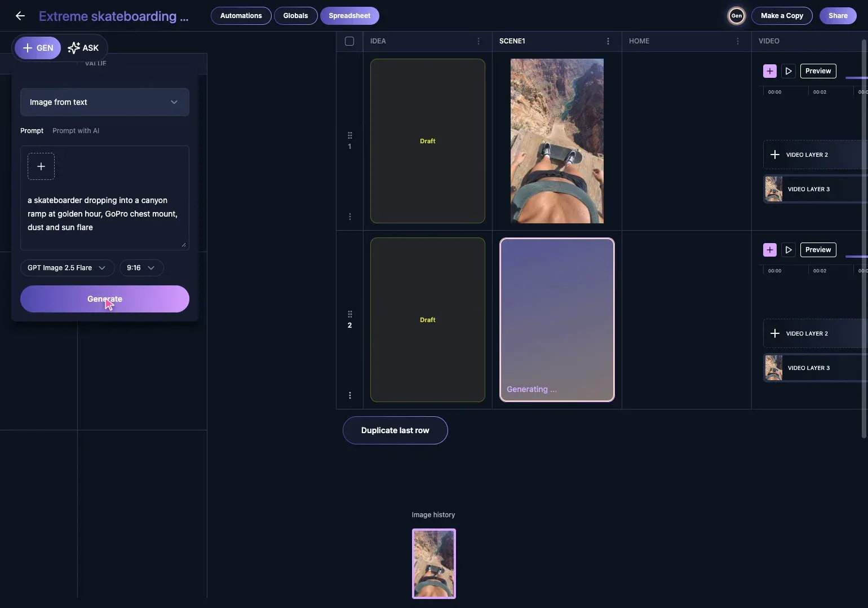
Task: Play row 2 video
Action: pos(789,250)
